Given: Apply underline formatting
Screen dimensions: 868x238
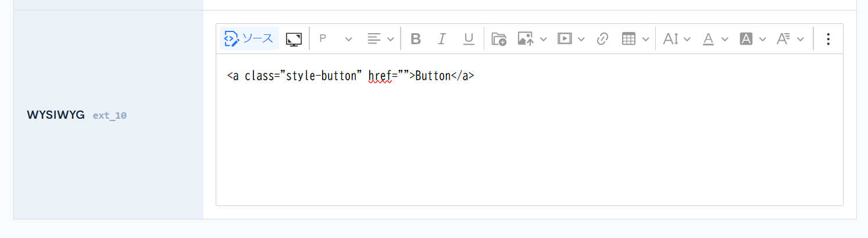Looking at the screenshot, I should 469,39.
